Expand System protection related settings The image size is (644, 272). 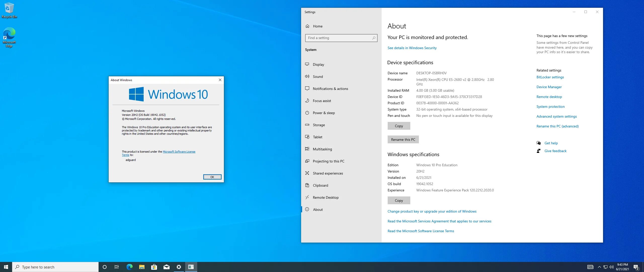(550, 107)
